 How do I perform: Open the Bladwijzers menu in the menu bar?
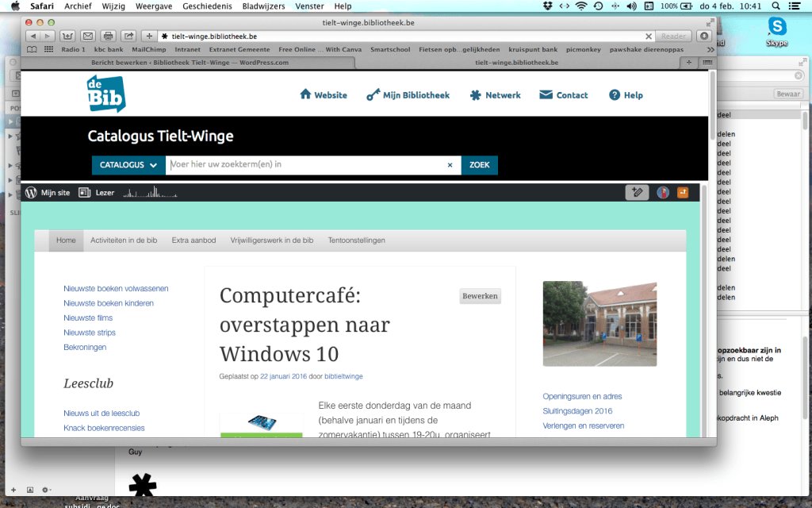click(263, 6)
